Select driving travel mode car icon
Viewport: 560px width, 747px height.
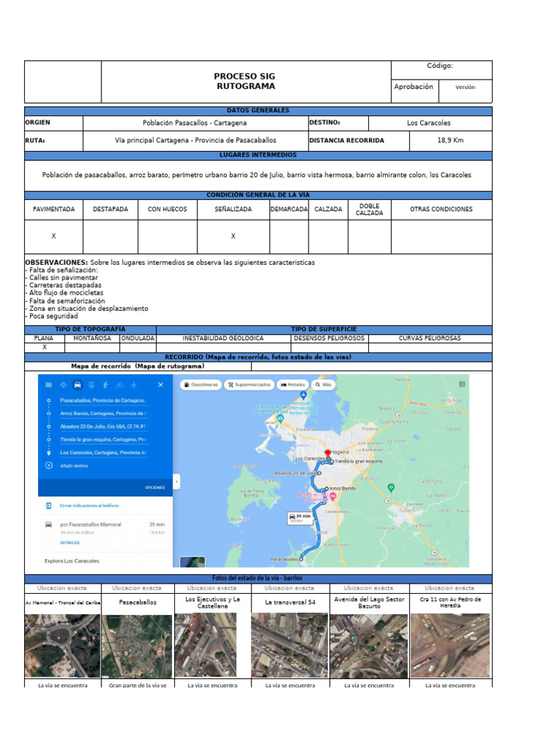coord(77,384)
